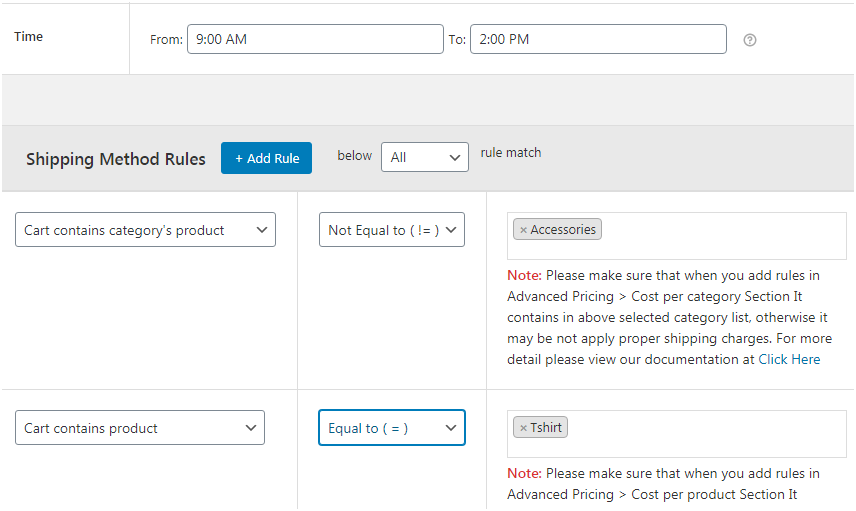Screen dimensions: 856x511
Task: Click the red 'Note:' text in product rule
Action: click(524, 474)
